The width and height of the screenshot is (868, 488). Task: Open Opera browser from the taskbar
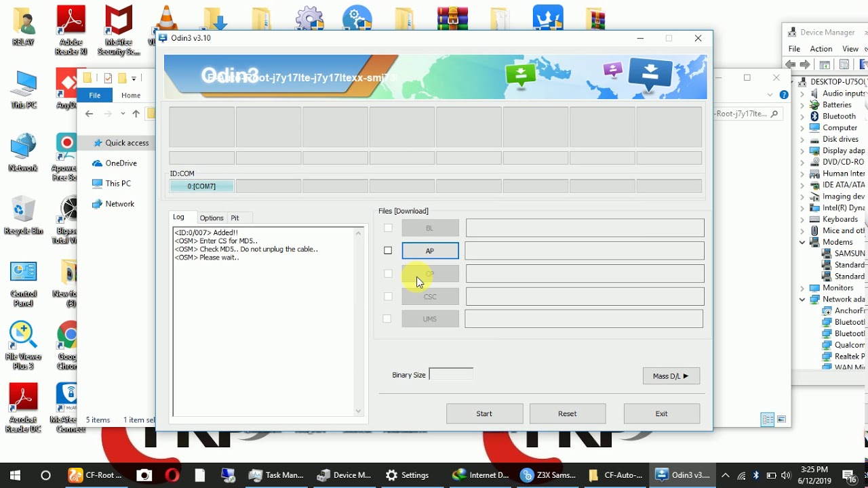coord(172,475)
